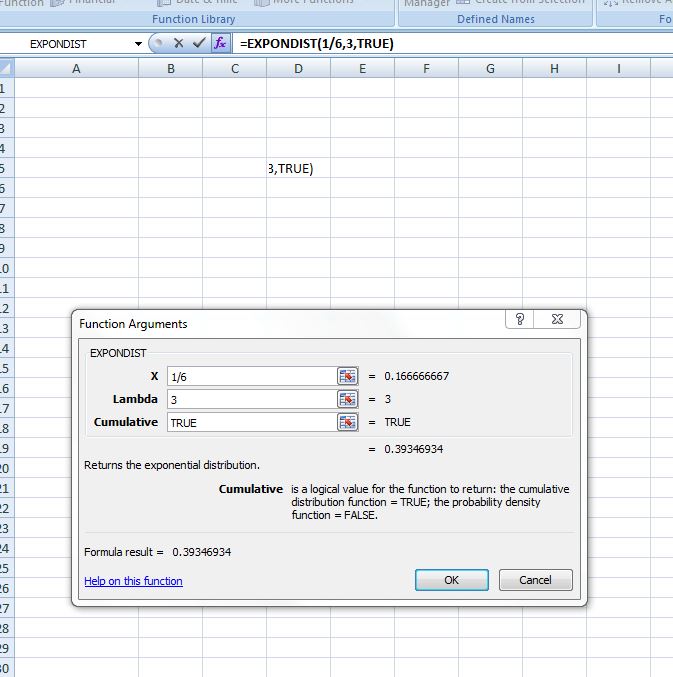The height and width of the screenshot is (677, 673).
Task: Click the range selector icon beside Cumulative
Action: (347, 422)
